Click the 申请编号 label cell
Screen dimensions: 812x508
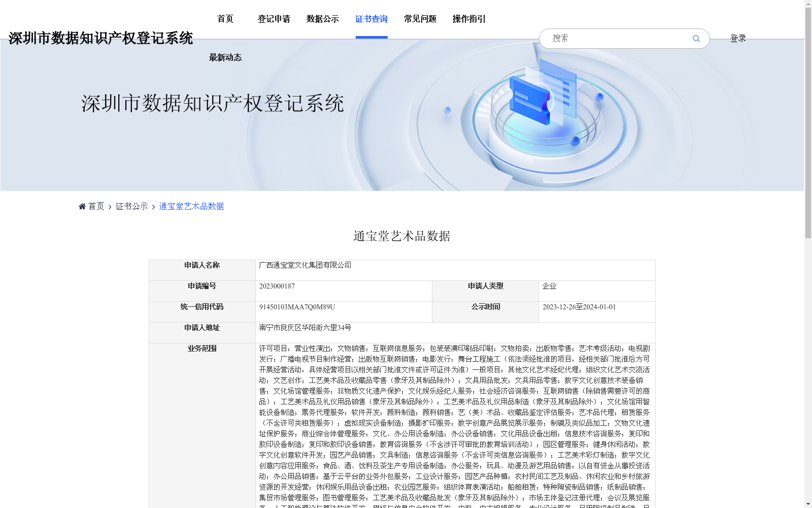(202, 291)
